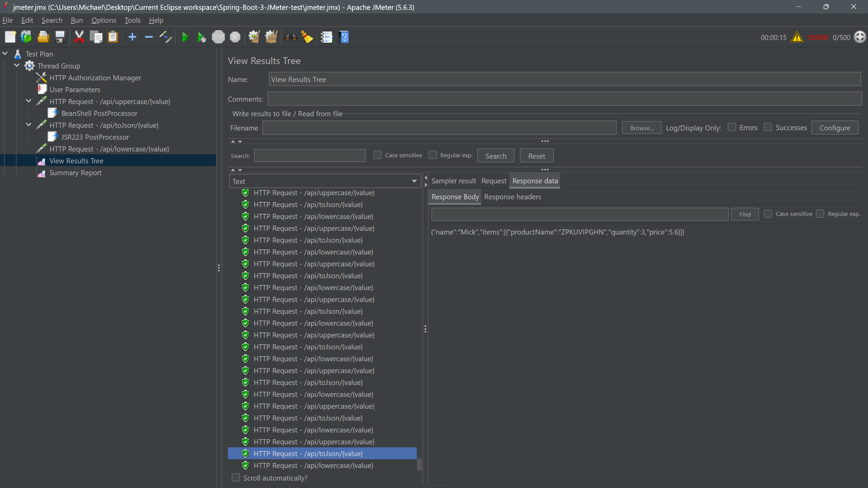Enable Case sensitive for response Find
This screenshot has height=488, width=868.
768,214
